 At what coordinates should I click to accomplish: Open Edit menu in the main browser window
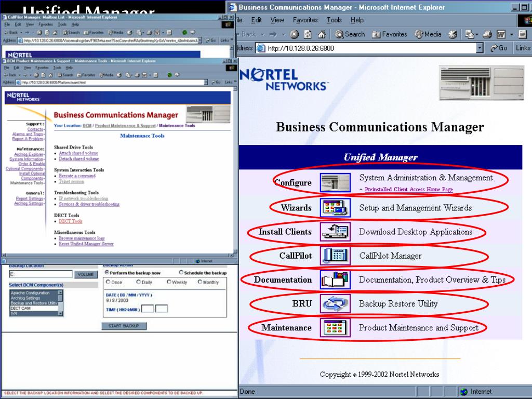[x=256, y=20]
